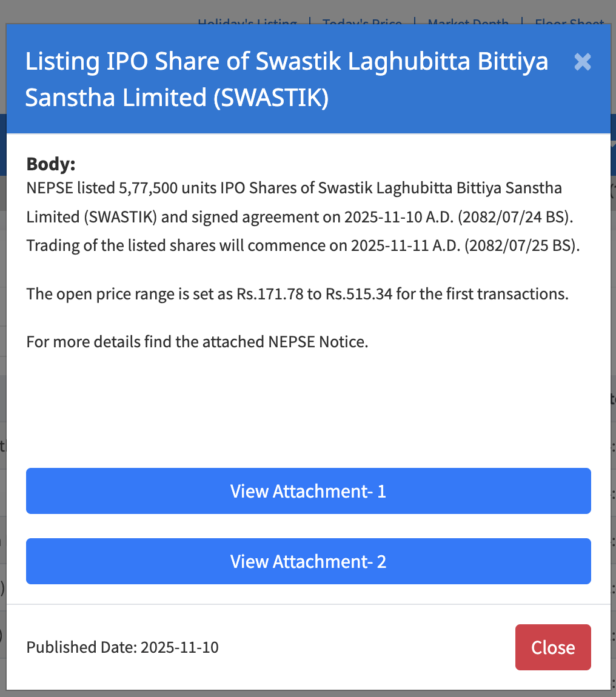Dismiss the dialog with the X icon

click(582, 62)
